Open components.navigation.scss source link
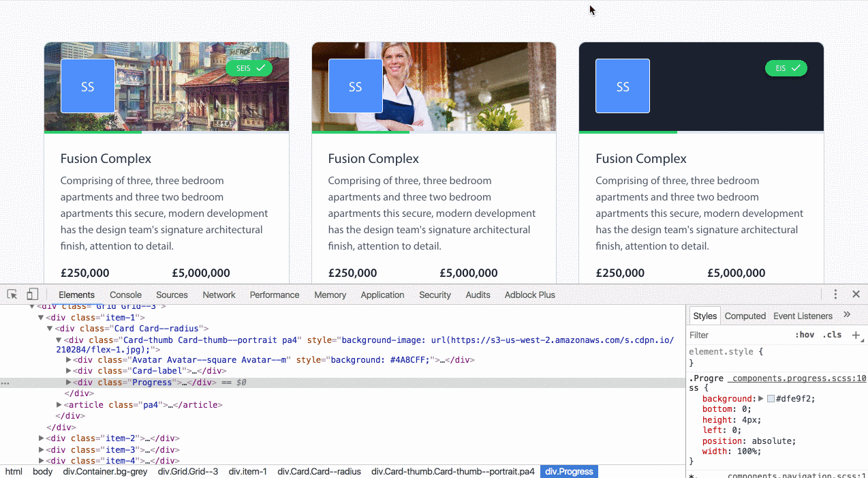 [798, 477]
